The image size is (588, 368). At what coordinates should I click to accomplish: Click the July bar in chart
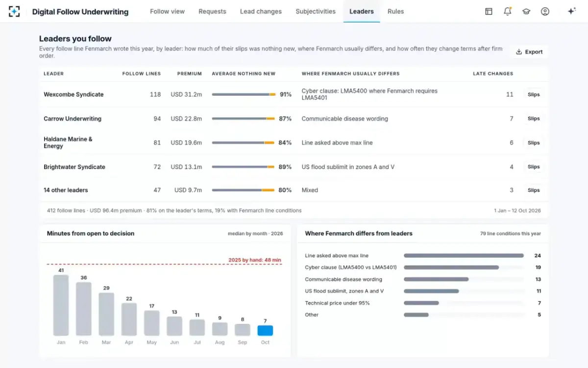[197, 328]
